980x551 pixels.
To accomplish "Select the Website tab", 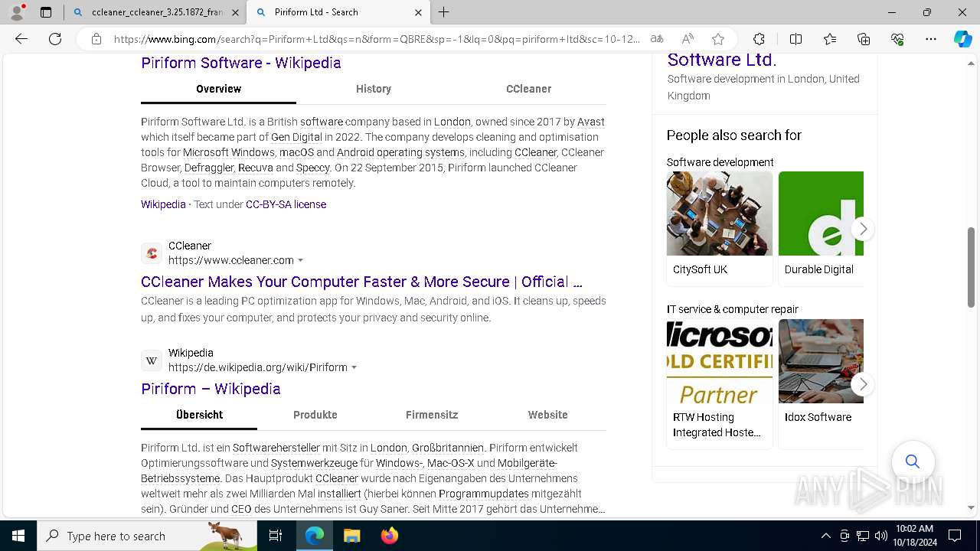I will pyautogui.click(x=548, y=415).
